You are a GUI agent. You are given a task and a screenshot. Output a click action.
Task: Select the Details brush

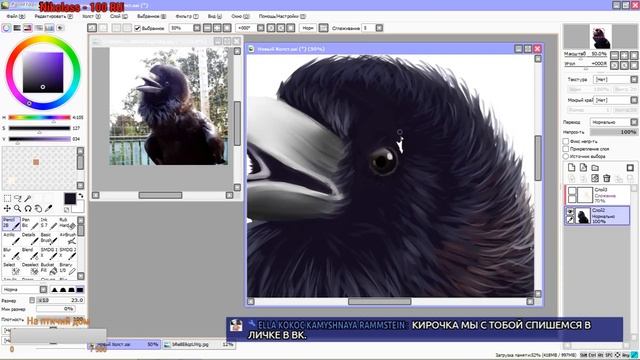point(30,238)
